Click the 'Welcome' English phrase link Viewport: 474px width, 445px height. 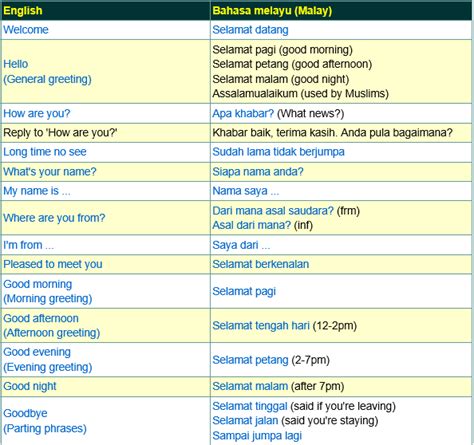click(26, 30)
